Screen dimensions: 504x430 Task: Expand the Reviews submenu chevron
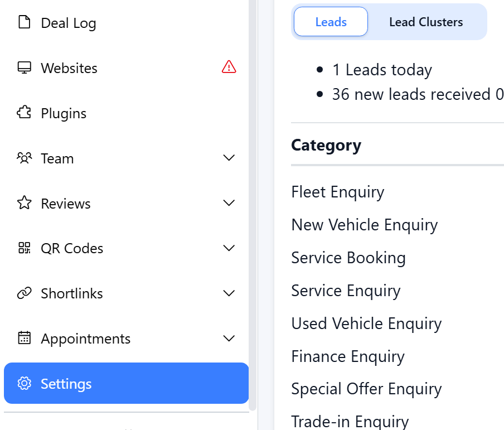coord(229,203)
